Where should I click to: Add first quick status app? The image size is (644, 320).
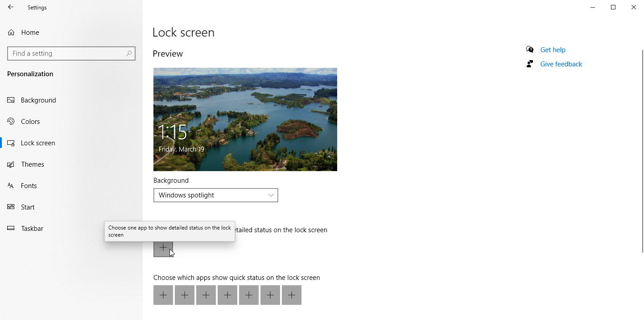163,295
